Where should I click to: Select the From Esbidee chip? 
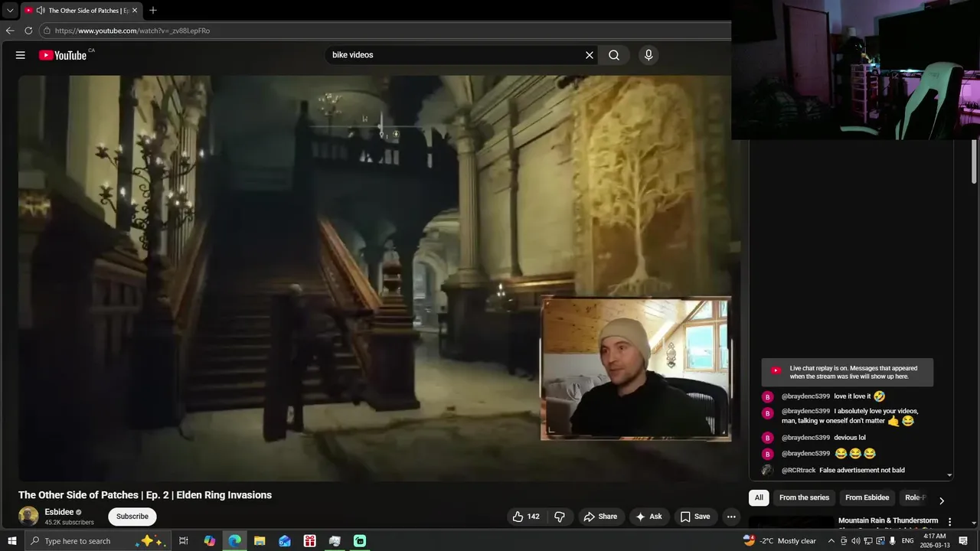(x=867, y=497)
